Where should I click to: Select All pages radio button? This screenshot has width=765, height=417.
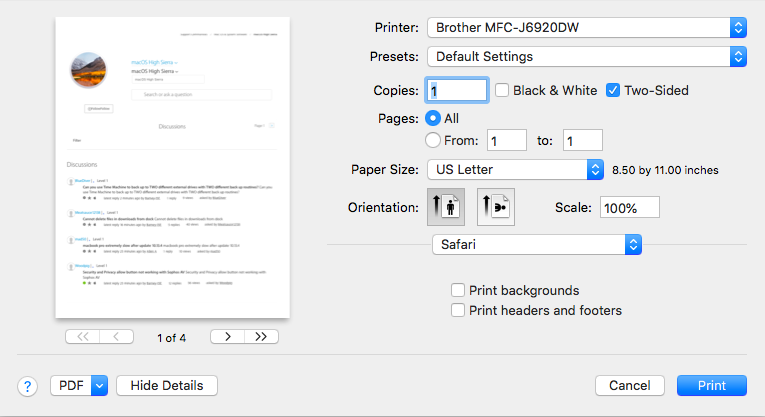coord(433,119)
